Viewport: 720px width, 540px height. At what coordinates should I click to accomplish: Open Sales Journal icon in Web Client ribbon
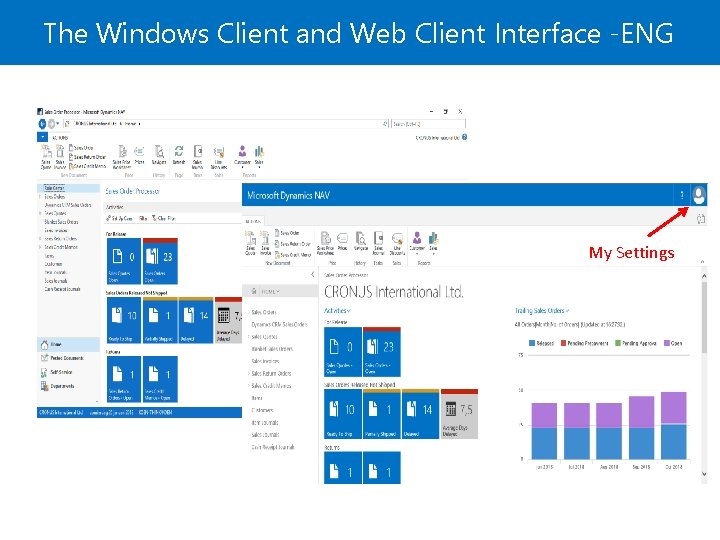[378, 243]
